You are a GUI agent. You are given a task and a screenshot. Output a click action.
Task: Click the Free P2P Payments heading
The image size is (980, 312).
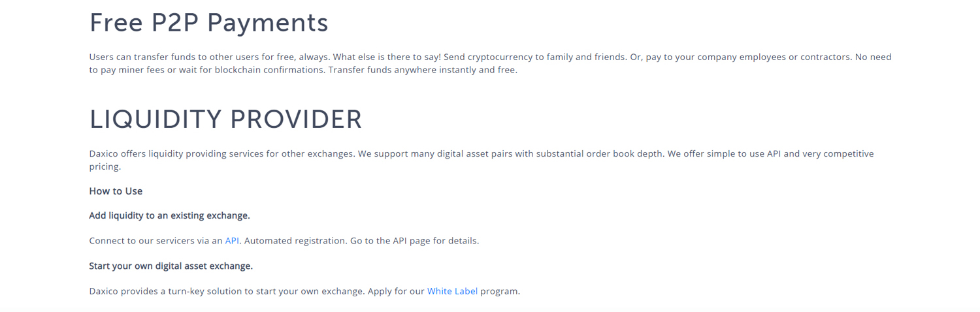[208, 23]
